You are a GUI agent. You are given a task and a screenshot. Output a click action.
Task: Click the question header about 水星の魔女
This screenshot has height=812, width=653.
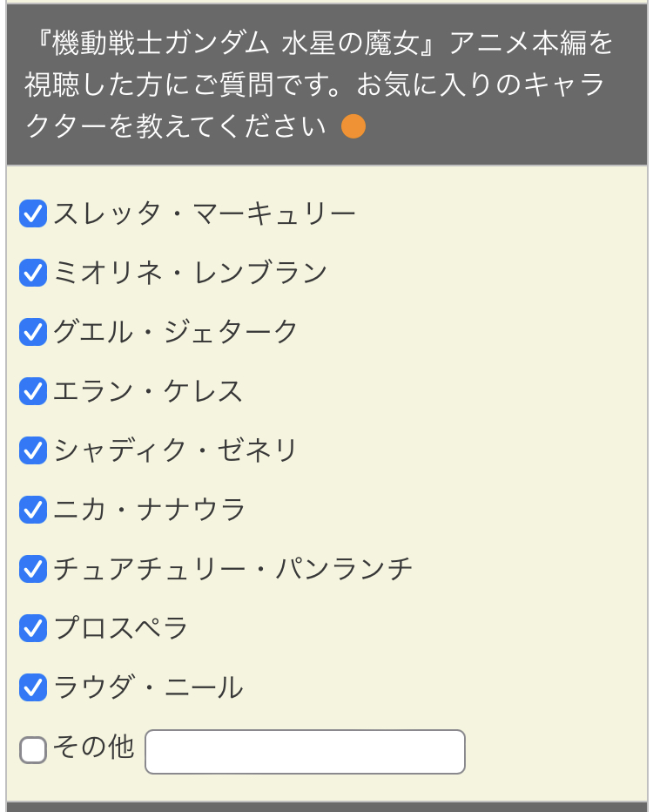(326, 85)
